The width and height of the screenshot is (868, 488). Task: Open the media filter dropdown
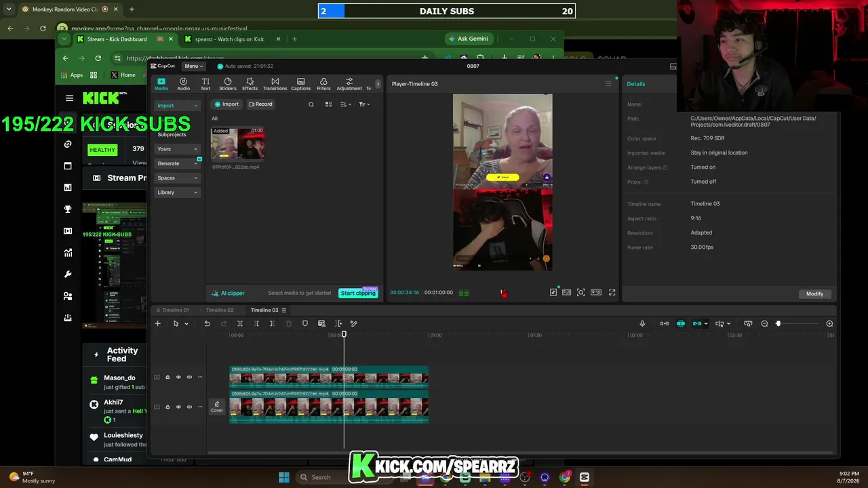[x=363, y=104]
